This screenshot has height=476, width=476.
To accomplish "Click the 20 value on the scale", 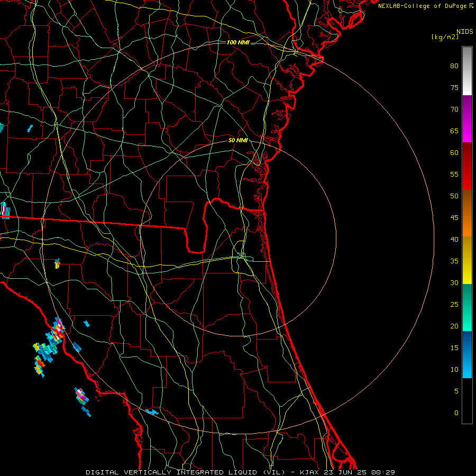I will [x=454, y=326].
